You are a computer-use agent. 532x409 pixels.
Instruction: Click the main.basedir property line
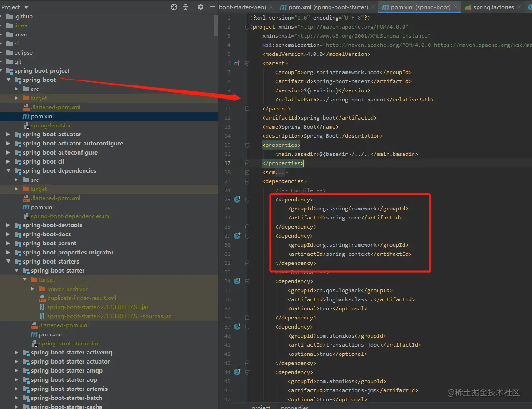click(x=346, y=154)
